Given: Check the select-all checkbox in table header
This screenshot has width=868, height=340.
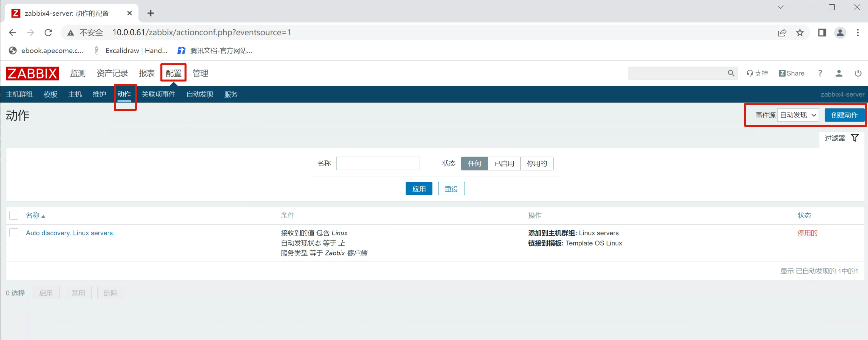Looking at the screenshot, I should (x=14, y=215).
